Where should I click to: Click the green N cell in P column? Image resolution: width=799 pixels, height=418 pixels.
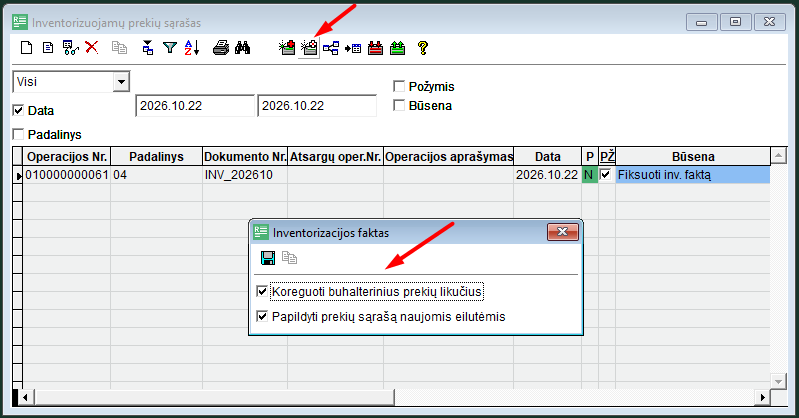tap(590, 175)
